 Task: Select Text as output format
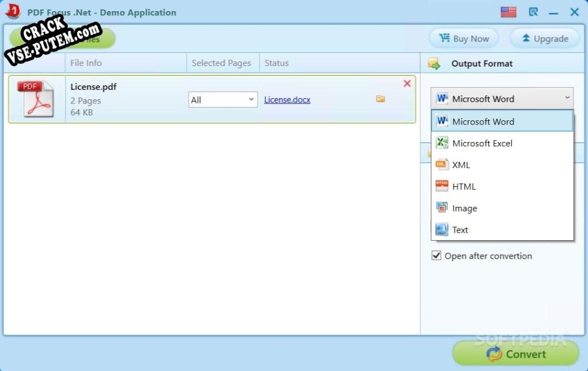[502, 230]
